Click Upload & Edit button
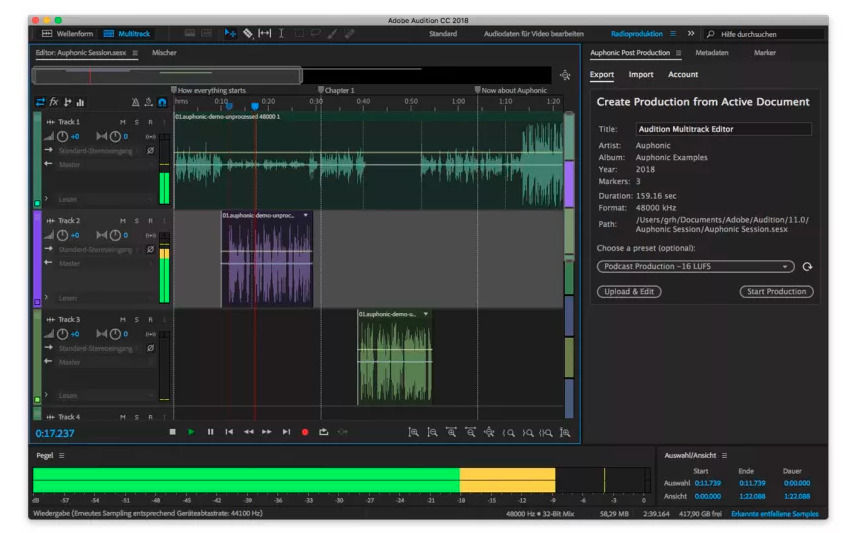843x533 pixels. [x=628, y=292]
